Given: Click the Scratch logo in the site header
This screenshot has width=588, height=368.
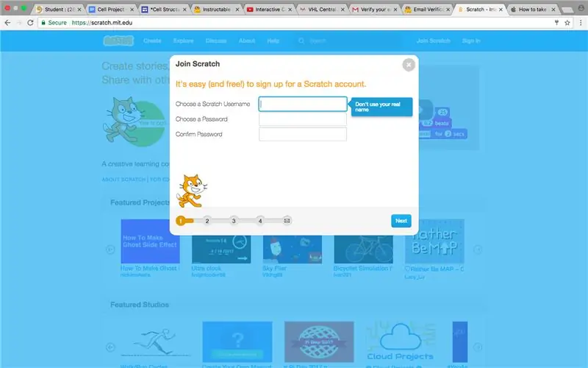Looking at the screenshot, I should click(x=118, y=40).
